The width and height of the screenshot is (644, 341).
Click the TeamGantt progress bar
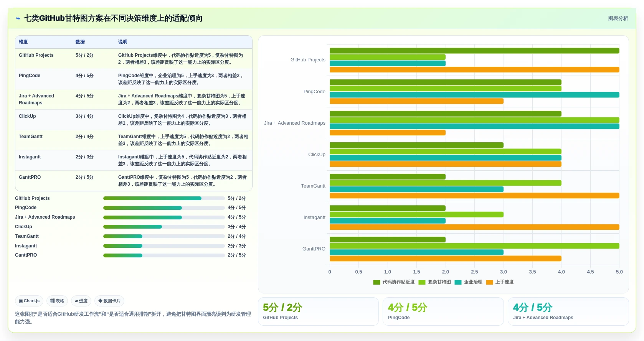point(164,236)
